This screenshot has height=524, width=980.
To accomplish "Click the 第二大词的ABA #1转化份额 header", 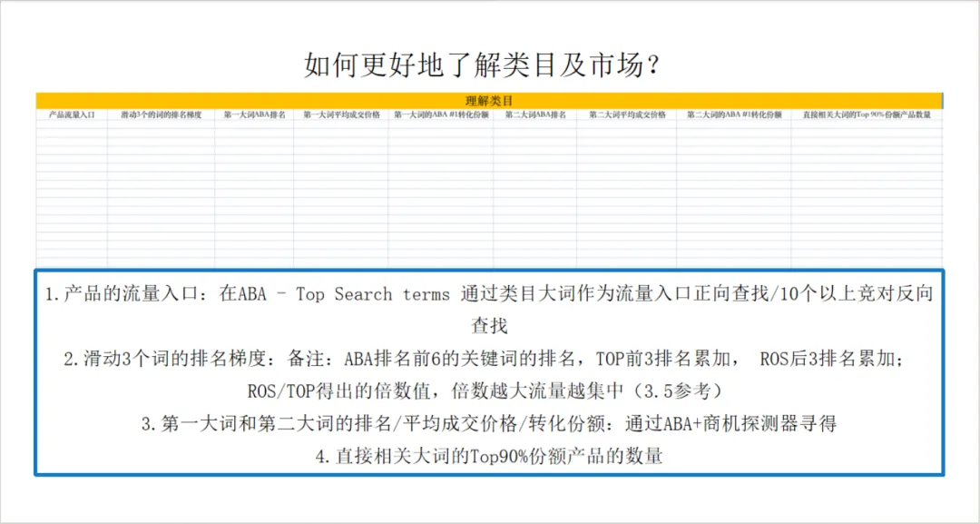I will click(734, 115).
